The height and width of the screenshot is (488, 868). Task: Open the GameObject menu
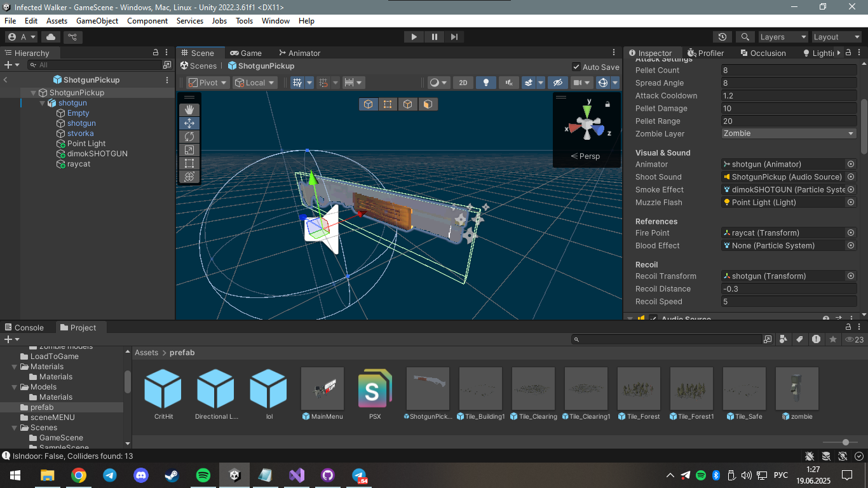coord(97,20)
